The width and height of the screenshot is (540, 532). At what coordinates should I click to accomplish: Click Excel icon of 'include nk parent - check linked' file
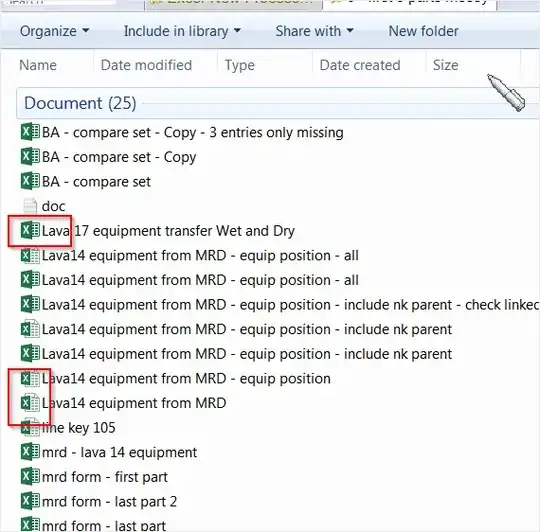(x=30, y=304)
